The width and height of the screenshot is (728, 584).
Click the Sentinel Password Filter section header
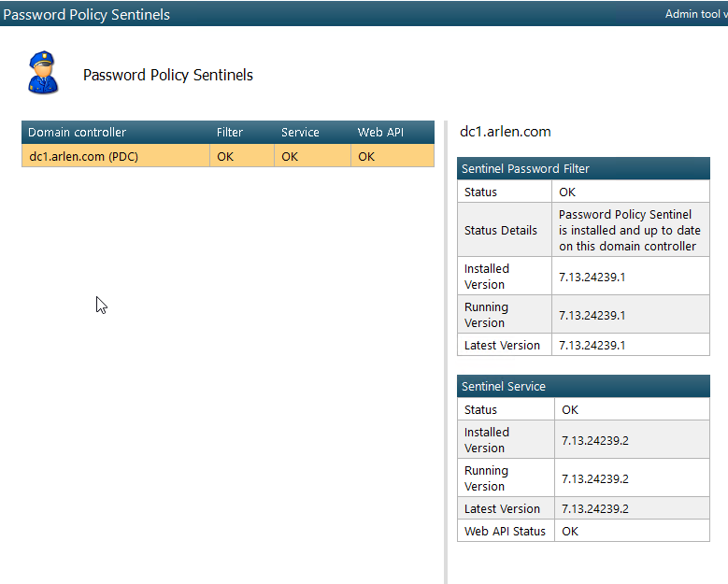583,168
